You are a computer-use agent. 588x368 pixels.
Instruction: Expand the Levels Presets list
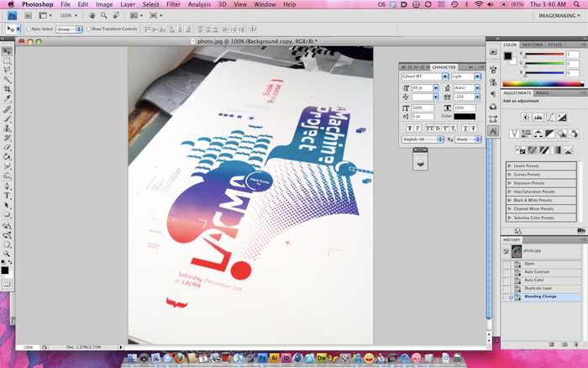click(x=510, y=166)
